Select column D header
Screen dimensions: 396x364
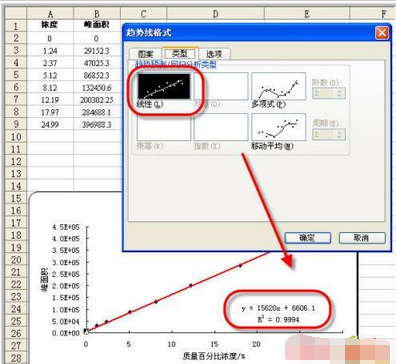click(x=215, y=14)
